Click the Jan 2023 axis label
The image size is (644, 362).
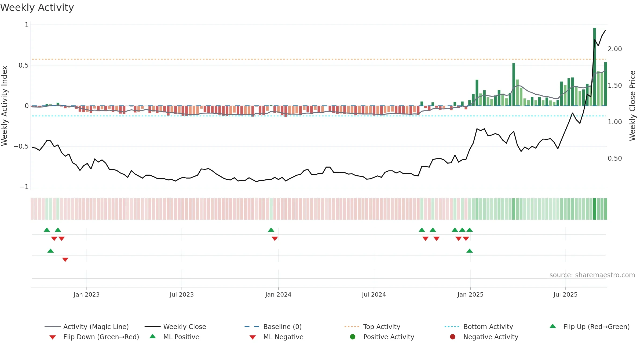pos(87,294)
